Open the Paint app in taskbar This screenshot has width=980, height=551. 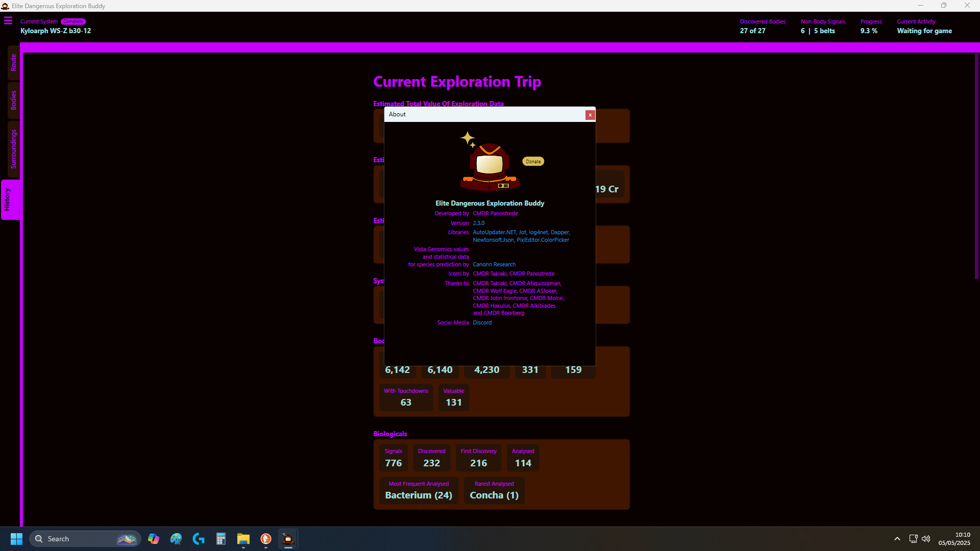pos(176,539)
